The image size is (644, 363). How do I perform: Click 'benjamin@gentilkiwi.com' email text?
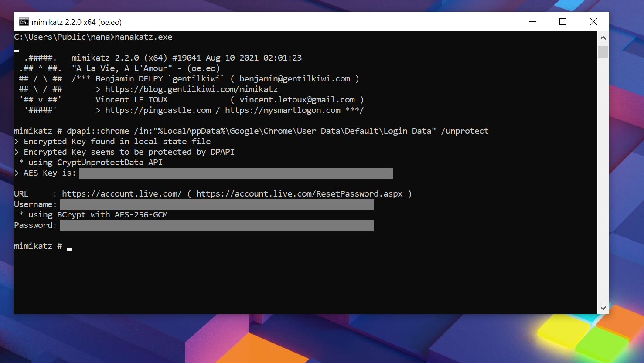point(295,79)
